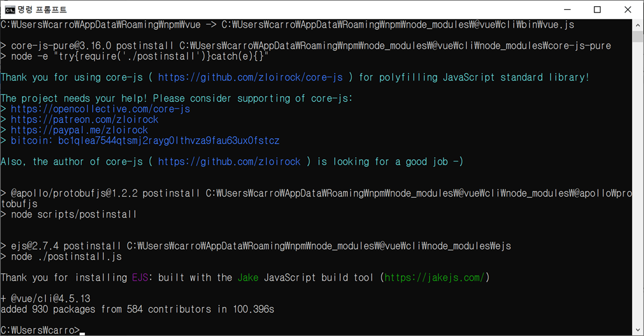Click the purple EJS word
This screenshot has width=644, height=336.
tap(140, 278)
